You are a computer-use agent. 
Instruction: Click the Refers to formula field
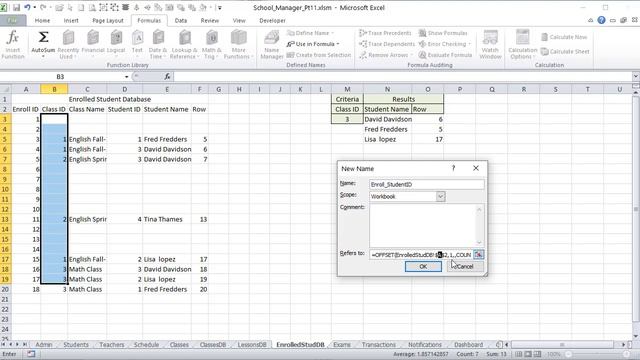[x=421, y=255]
